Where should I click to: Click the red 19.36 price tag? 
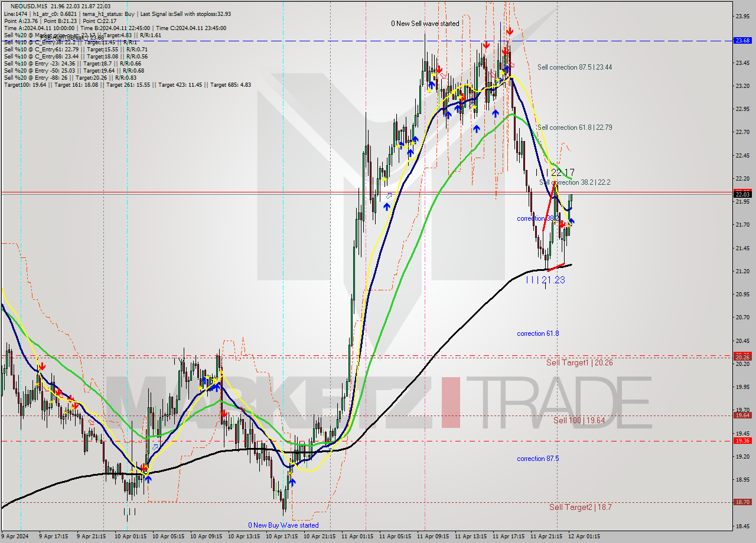pyautogui.click(x=742, y=440)
